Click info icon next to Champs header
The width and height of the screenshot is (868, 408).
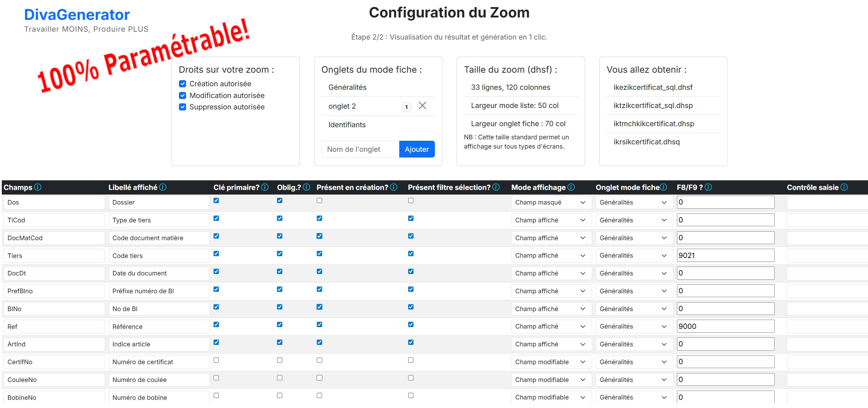coord(38,187)
